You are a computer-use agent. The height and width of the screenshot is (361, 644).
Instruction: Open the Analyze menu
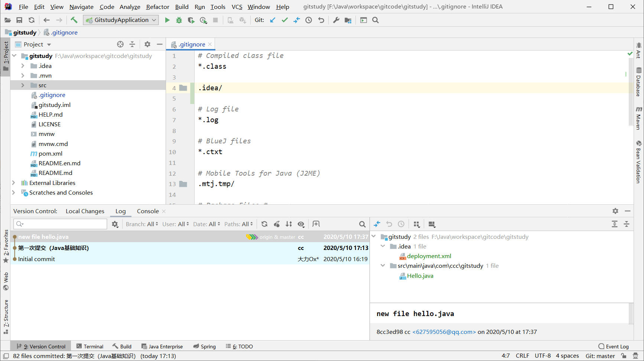click(x=130, y=7)
